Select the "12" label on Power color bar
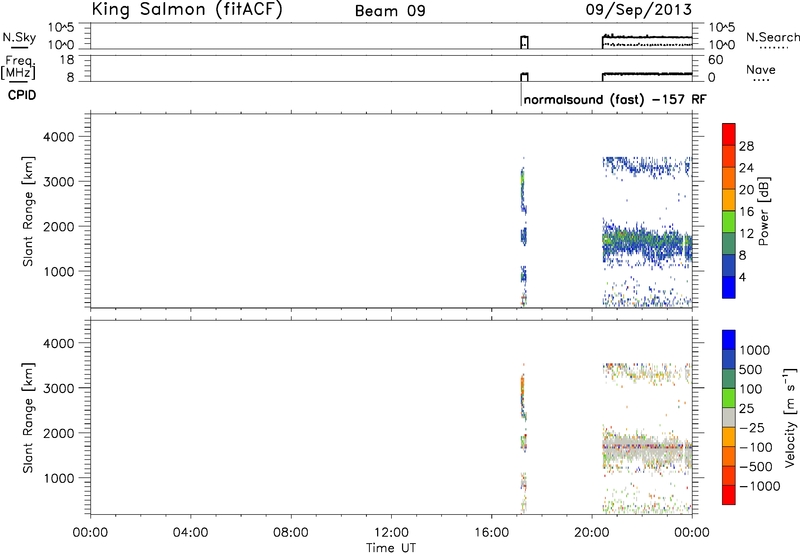The image size is (800, 554). coord(746,233)
